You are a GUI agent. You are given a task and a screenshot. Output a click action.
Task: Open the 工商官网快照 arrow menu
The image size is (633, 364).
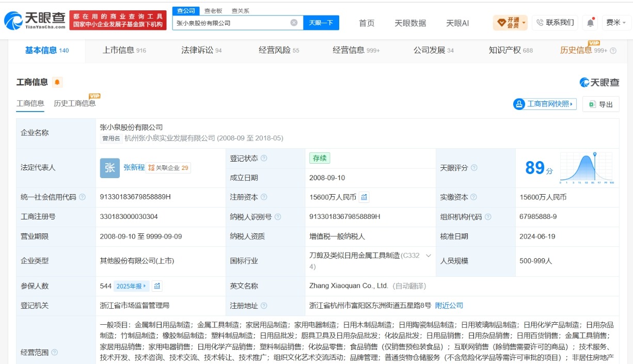pos(572,104)
